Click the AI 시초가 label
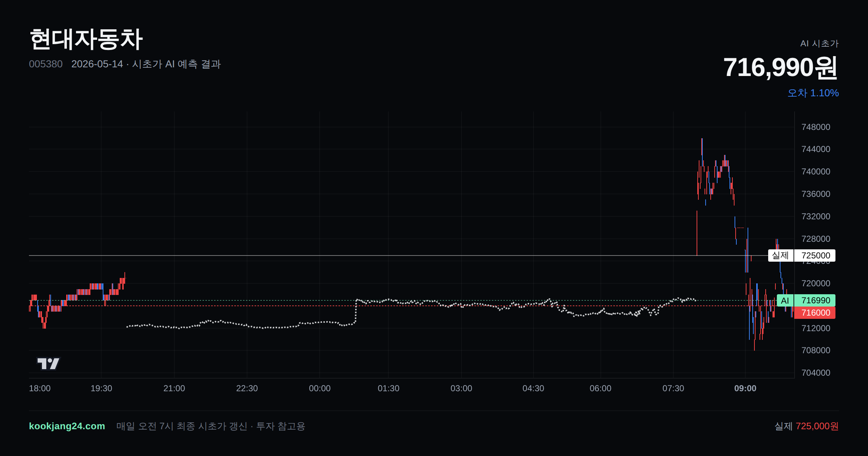 tap(819, 43)
